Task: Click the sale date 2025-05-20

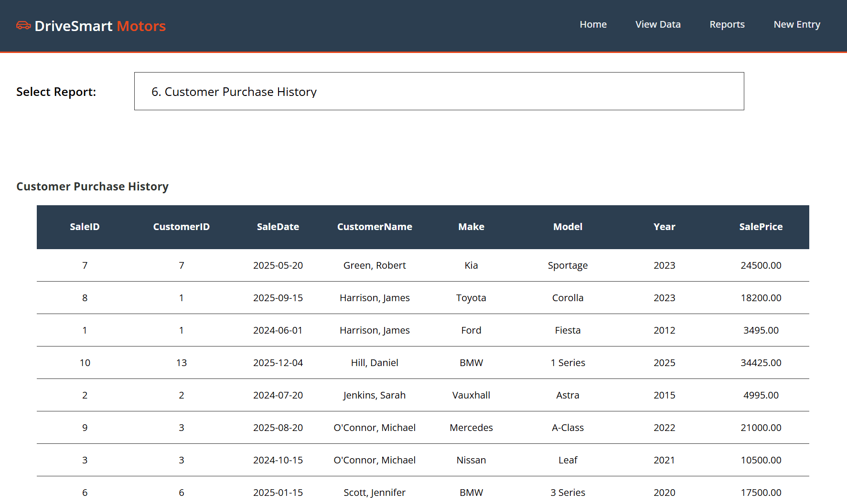Action: [278, 265]
